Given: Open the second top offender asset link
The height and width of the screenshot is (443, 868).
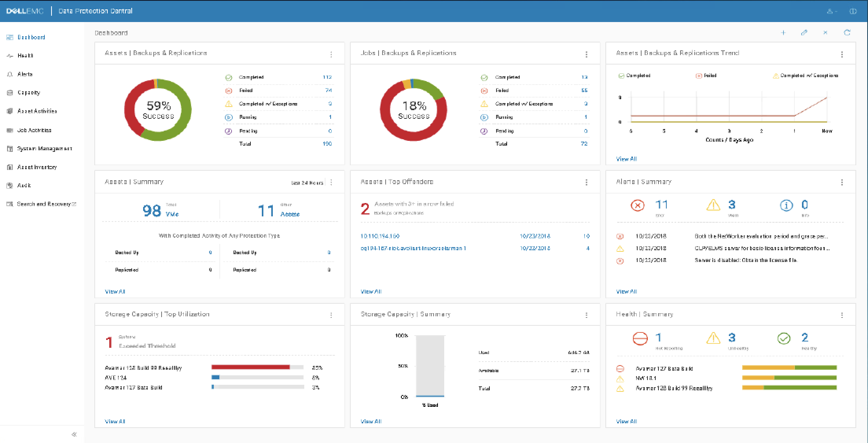Looking at the screenshot, I should pos(413,248).
